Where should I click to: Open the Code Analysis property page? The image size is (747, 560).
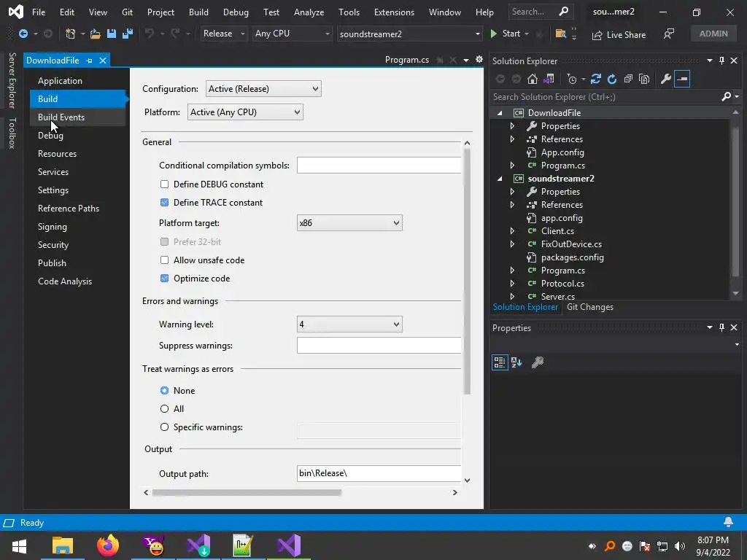65,281
